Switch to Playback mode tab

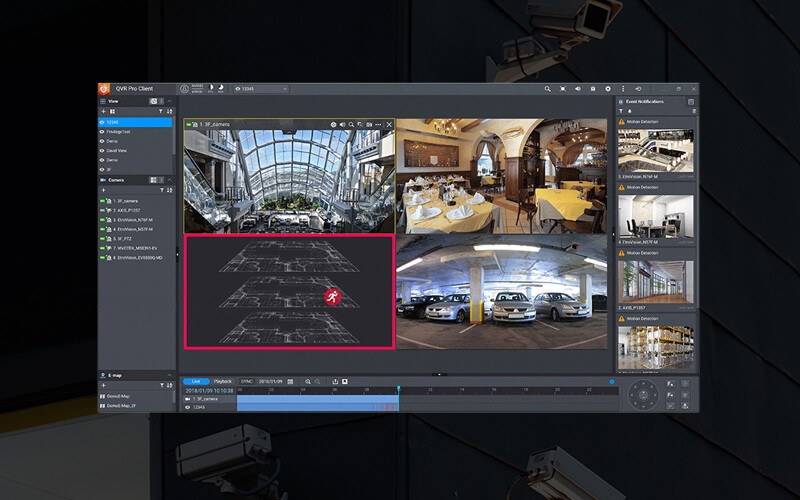(x=223, y=381)
